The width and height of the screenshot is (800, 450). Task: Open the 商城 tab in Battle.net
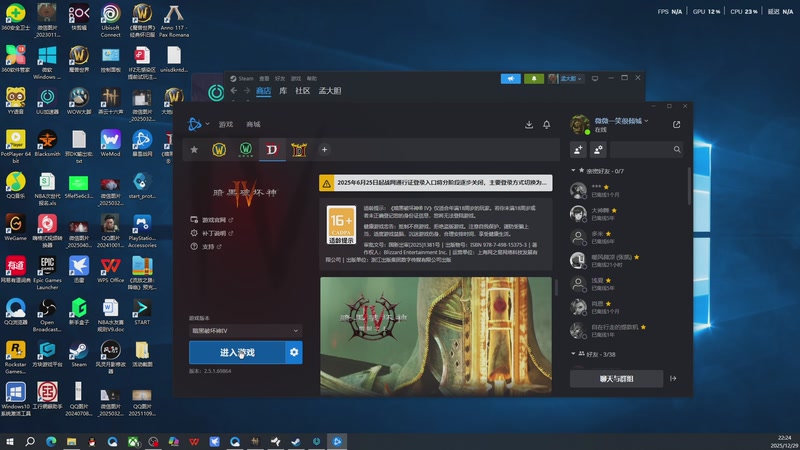(x=253, y=124)
